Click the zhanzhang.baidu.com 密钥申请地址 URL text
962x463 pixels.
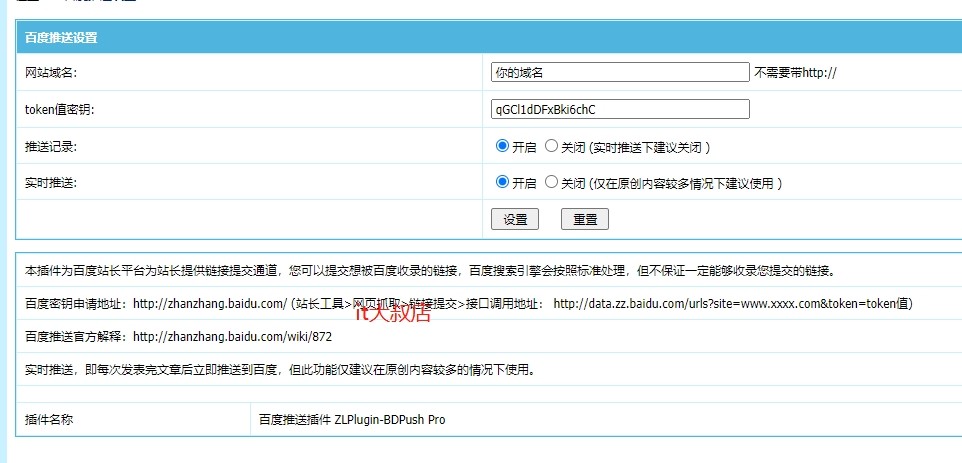point(210,304)
